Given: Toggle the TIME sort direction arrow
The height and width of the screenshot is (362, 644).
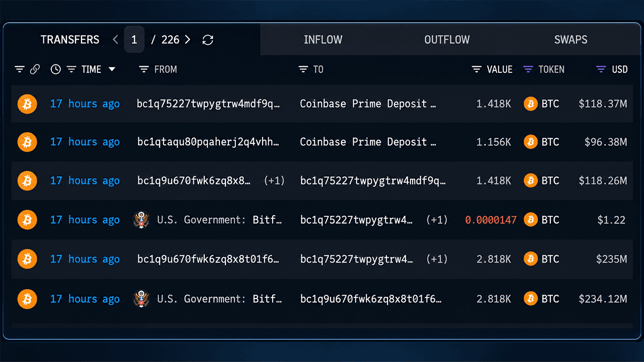Looking at the screenshot, I should click(112, 69).
